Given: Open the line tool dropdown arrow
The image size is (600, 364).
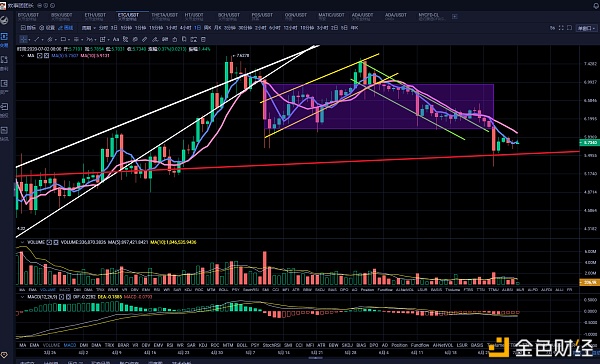Looking at the screenshot, I should 42,39.
